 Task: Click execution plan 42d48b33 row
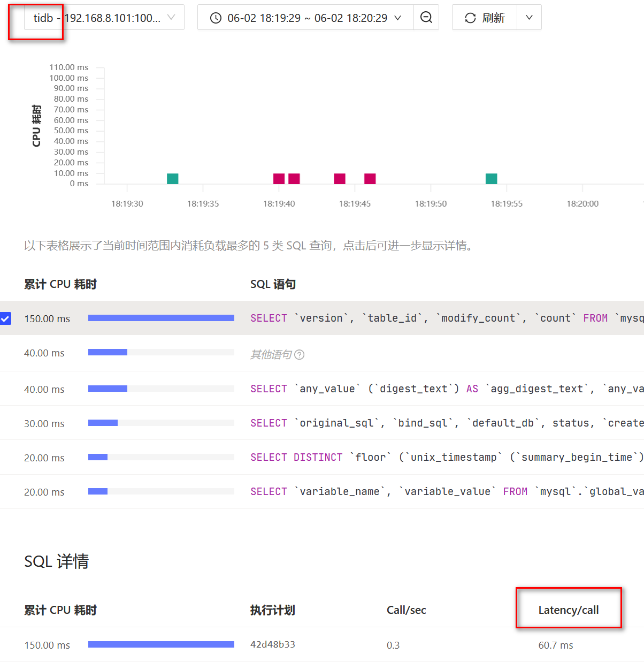pyautogui.click(x=273, y=644)
